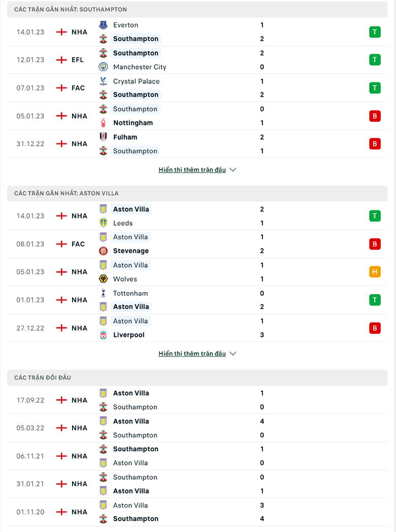Click the Liverpool club badge

(x=103, y=334)
